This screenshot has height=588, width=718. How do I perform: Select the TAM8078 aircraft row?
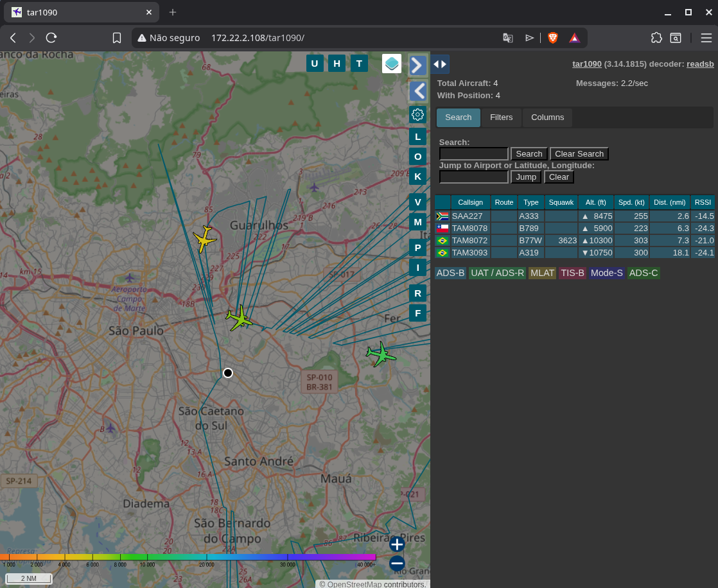[575, 229]
